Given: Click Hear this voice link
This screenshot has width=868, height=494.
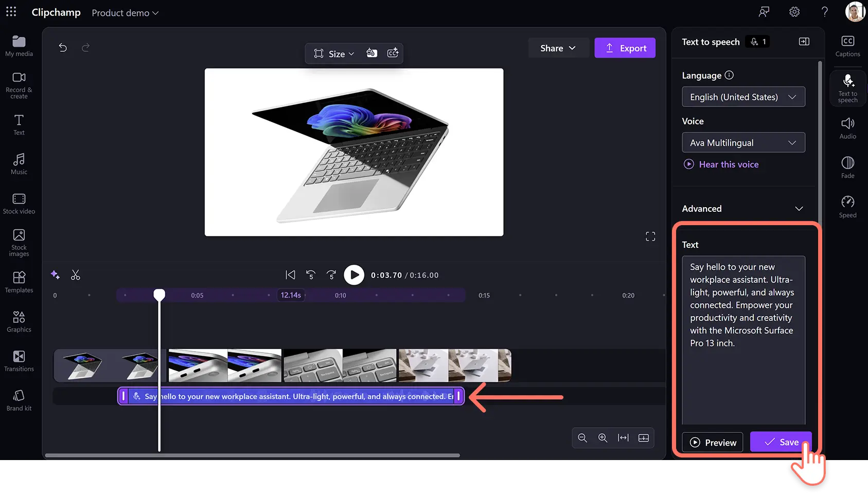Looking at the screenshot, I should click(721, 164).
